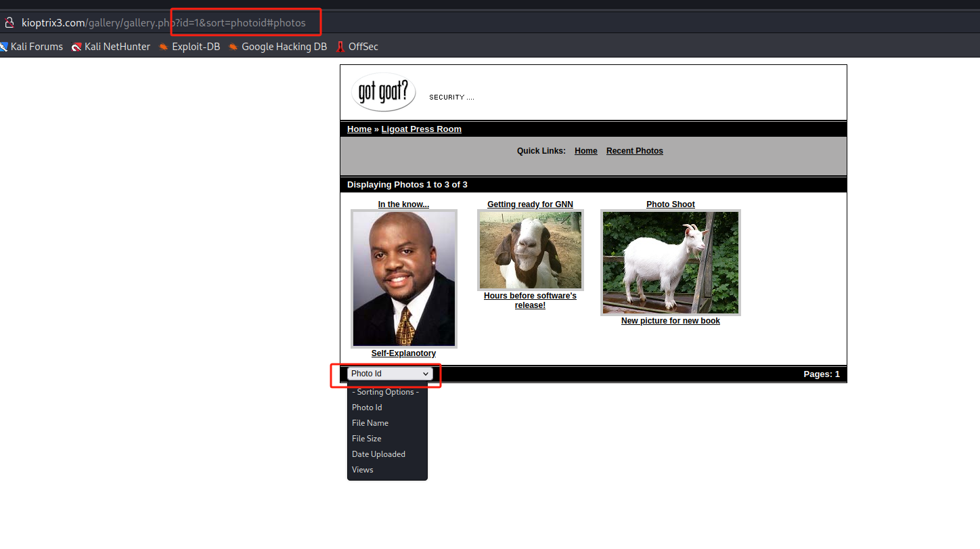The image size is (980, 549).
Task: Click Hours before software's release! caption
Action: [530, 301]
